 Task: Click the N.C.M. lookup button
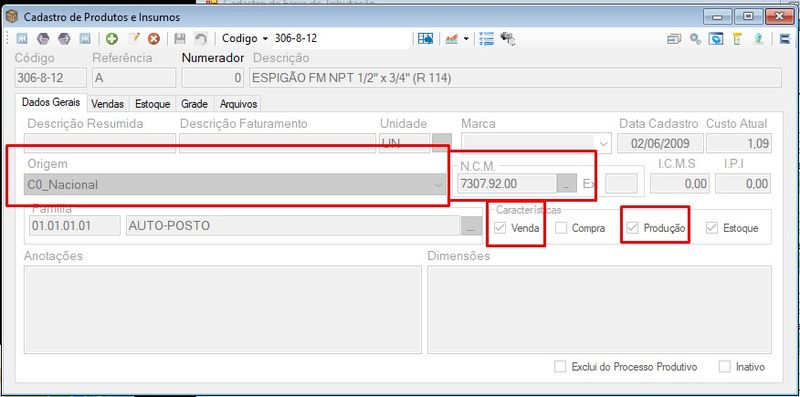(x=566, y=184)
